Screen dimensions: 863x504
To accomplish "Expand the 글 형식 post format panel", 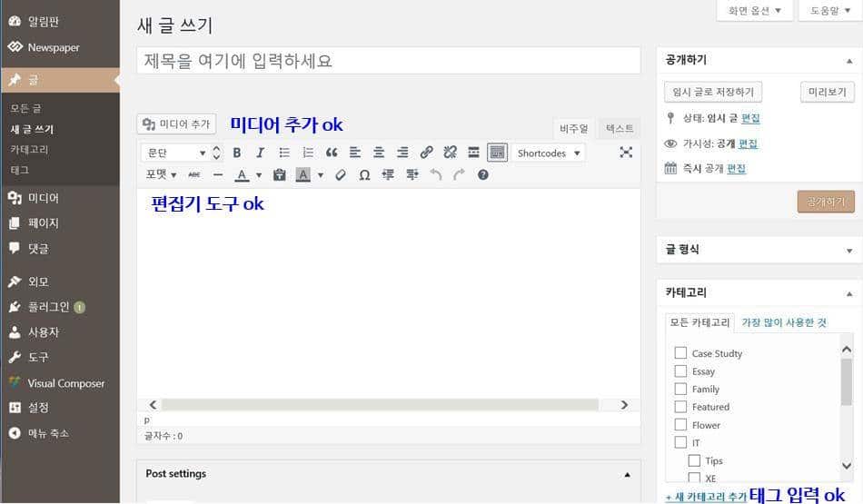I will 849,251.
